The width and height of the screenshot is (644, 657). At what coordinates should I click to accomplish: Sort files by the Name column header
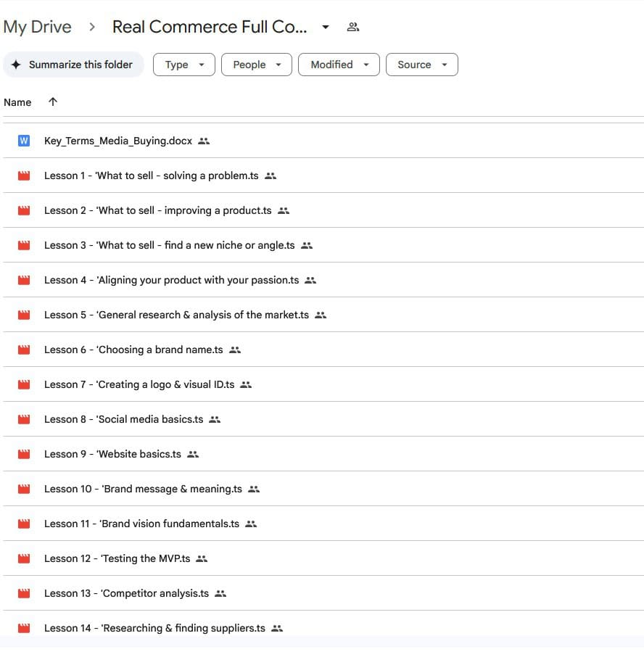[x=17, y=102]
